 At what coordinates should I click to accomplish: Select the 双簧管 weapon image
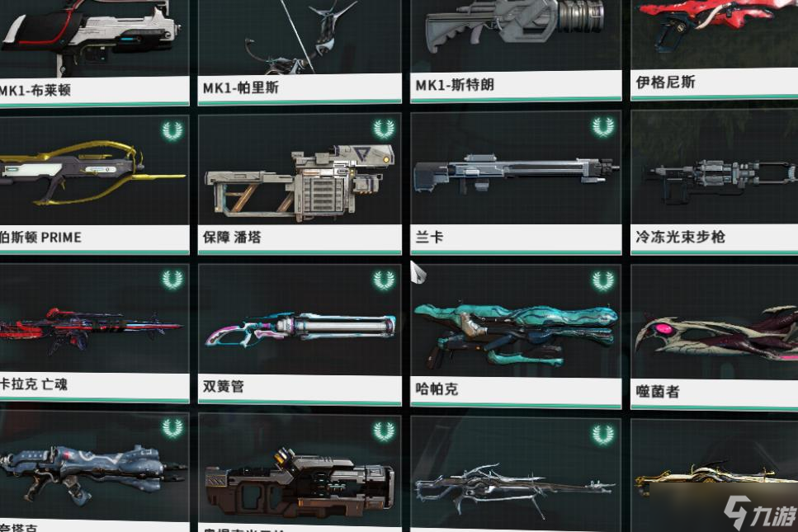(x=300, y=329)
